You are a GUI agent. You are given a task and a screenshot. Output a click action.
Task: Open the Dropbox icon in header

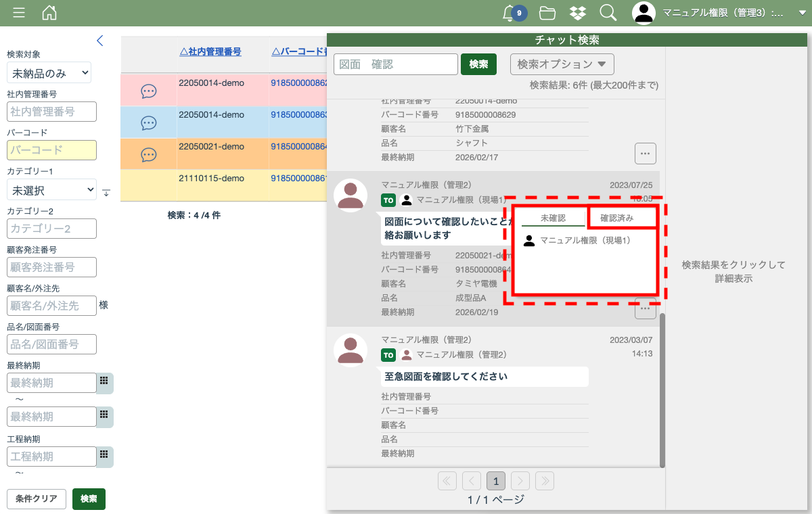578,13
